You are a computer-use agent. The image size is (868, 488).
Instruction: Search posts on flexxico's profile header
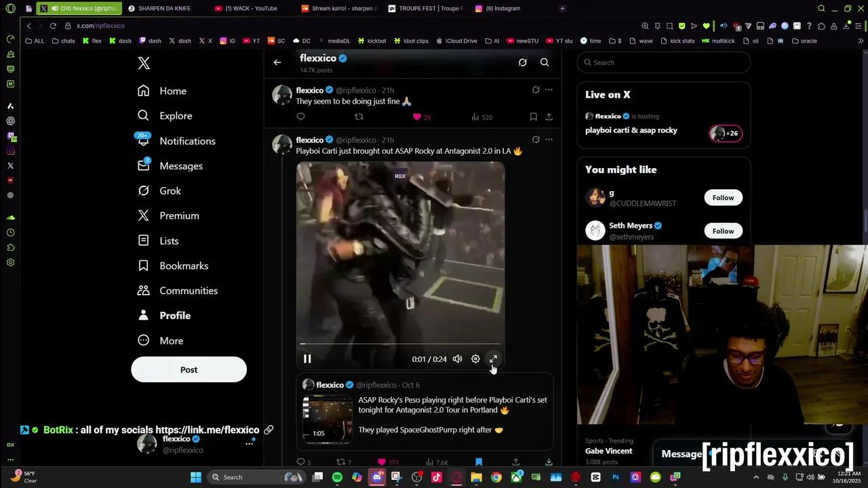click(545, 62)
